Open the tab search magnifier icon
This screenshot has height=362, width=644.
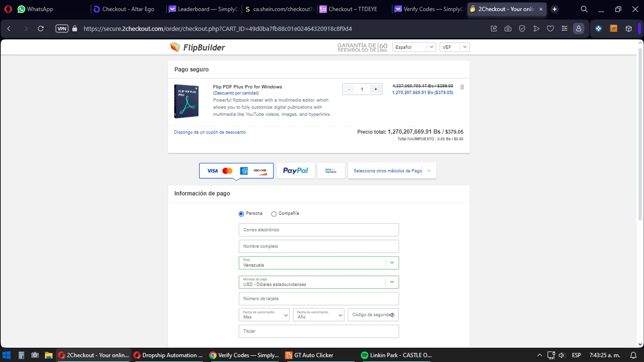[x=584, y=9]
